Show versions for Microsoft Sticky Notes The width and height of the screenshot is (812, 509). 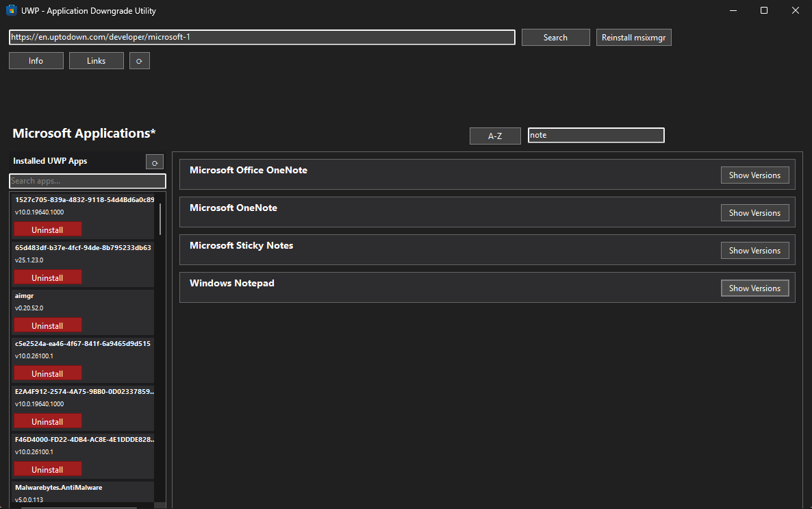[754, 250]
